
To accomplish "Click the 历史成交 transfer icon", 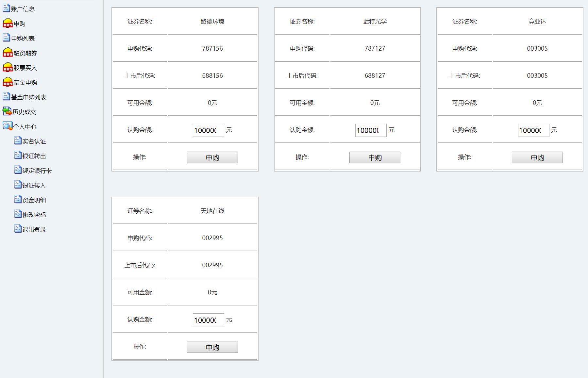I will click(x=7, y=111).
